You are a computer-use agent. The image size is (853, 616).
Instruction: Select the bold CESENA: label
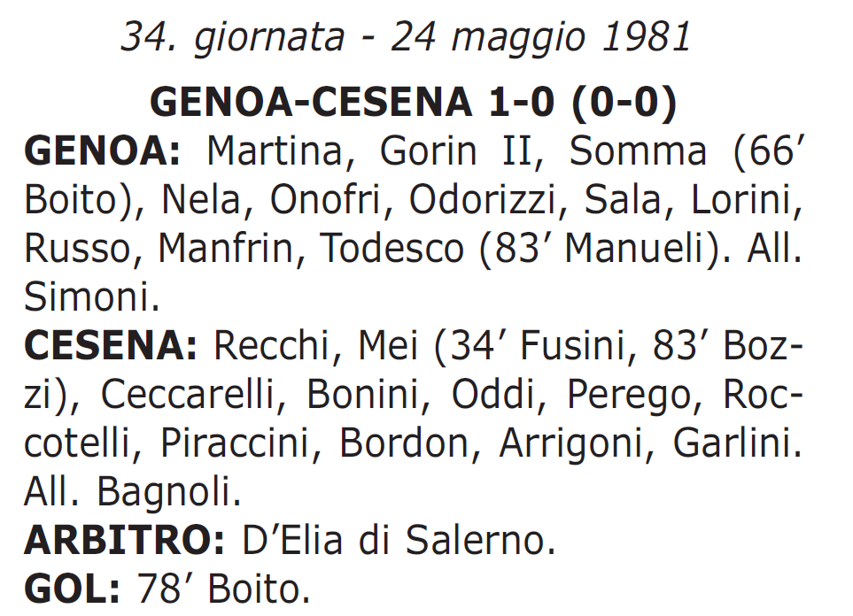(111, 346)
